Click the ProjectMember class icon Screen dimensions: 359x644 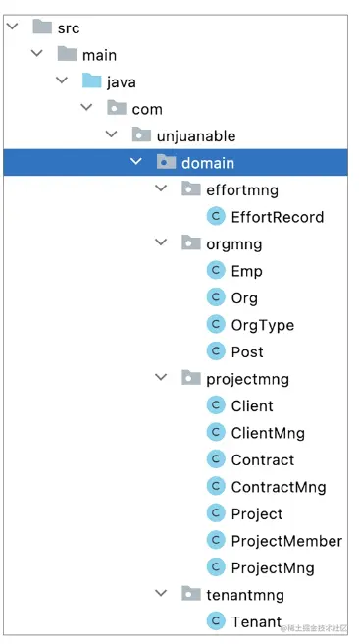pos(216,541)
